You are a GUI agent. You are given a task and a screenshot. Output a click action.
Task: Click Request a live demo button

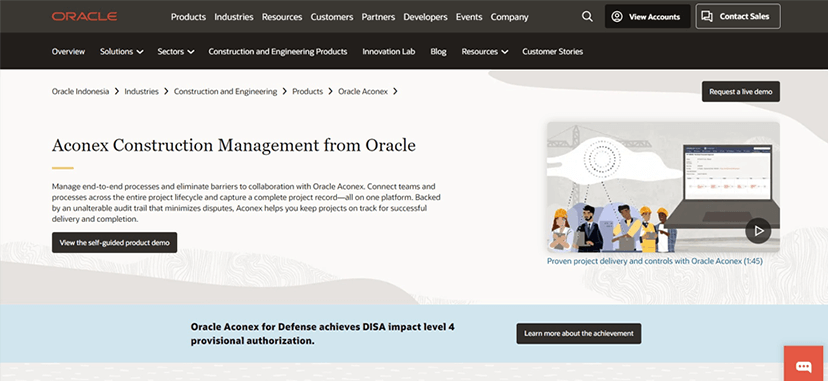(741, 91)
